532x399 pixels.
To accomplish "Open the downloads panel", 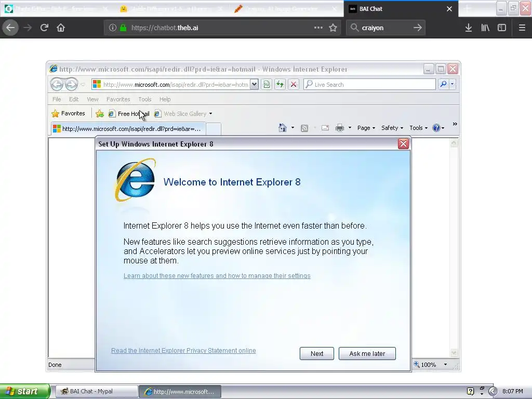I will click(469, 28).
